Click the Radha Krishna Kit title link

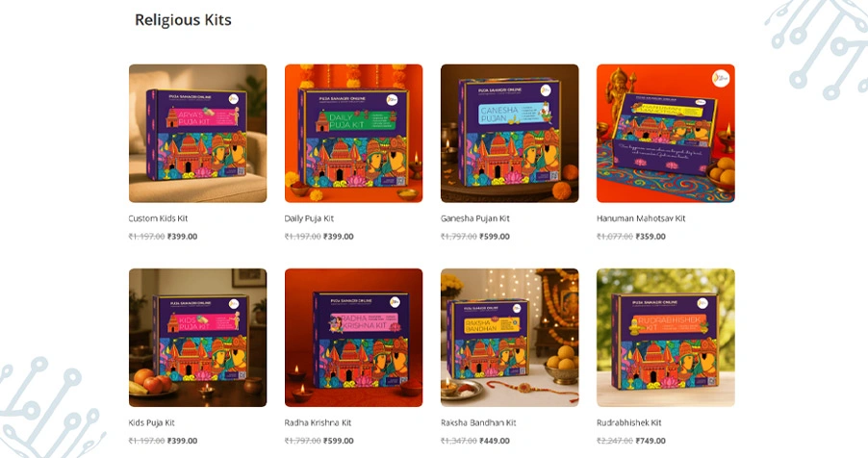point(318,422)
